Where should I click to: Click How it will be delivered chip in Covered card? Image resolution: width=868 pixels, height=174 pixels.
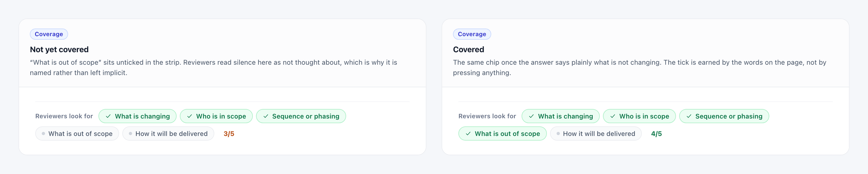[596, 134]
